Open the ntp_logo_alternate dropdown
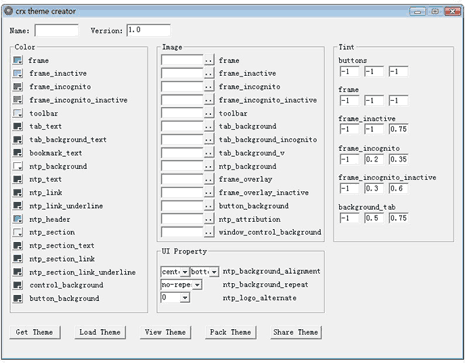 point(185,298)
